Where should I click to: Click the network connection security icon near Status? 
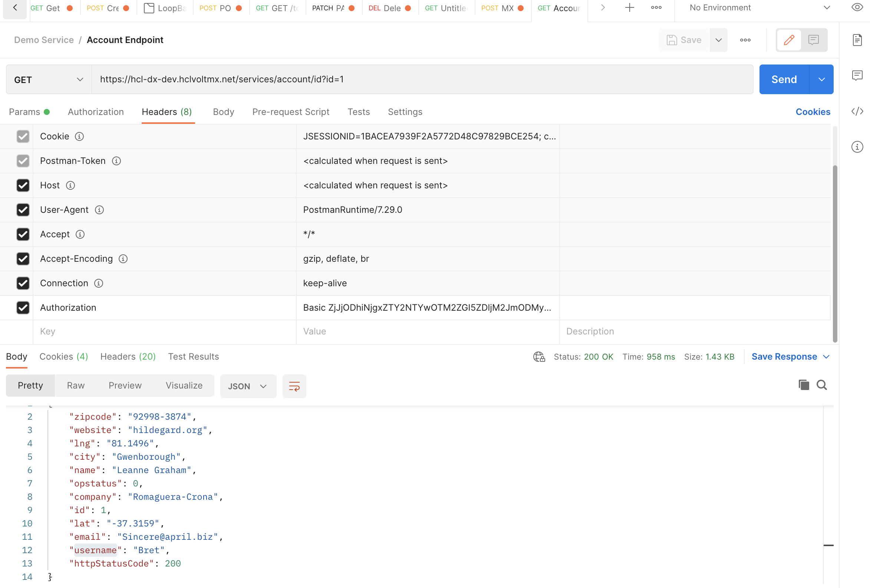539,357
